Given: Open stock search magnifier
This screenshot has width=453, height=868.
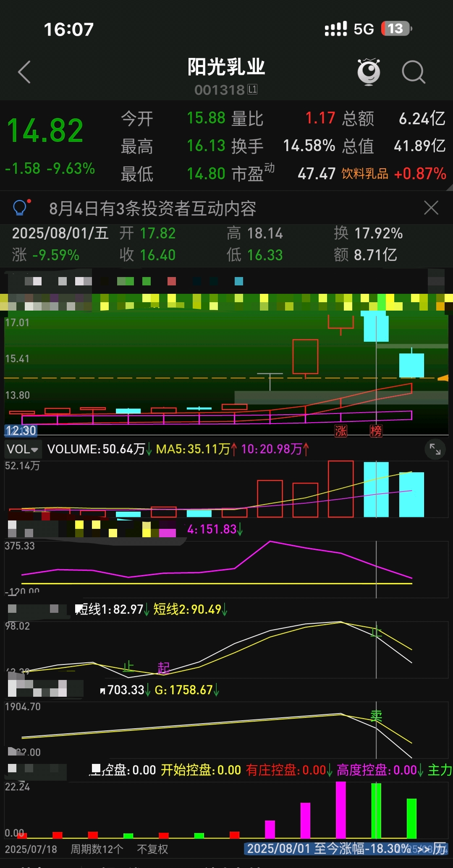Looking at the screenshot, I should (414, 72).
